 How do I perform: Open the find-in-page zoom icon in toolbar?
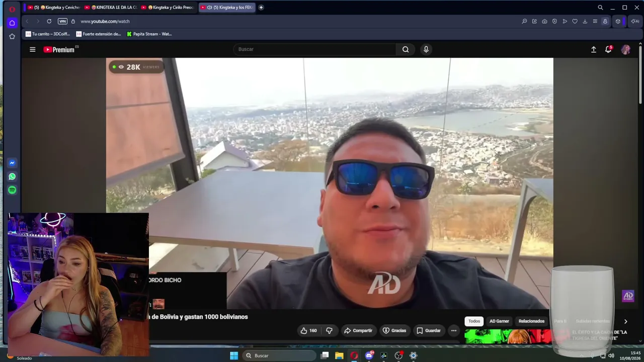coord(524,21)
